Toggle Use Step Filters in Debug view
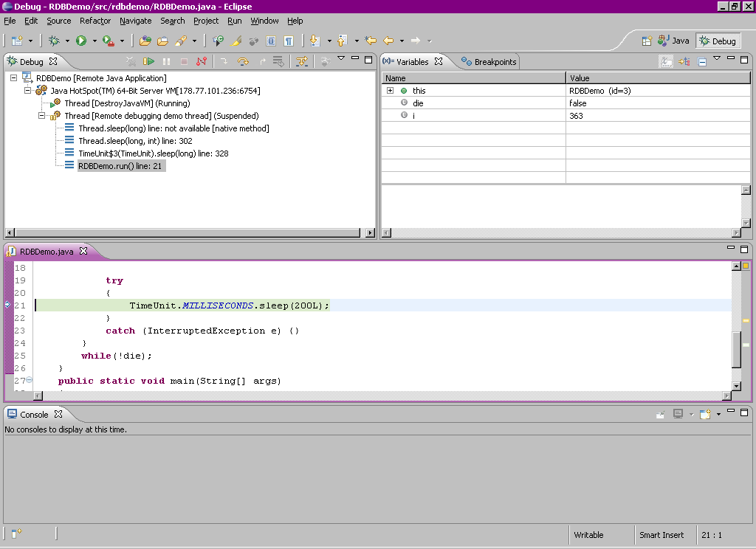 tap(301, 62)
